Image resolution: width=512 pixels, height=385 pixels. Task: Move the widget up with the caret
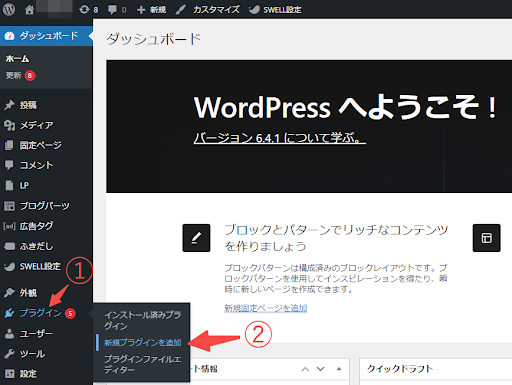(x=305, y=369)
